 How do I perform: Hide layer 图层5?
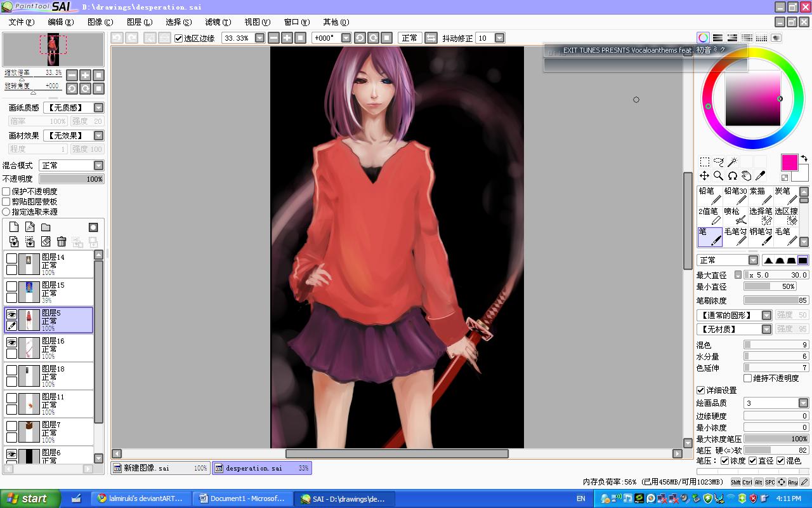[x=11, y=314]
